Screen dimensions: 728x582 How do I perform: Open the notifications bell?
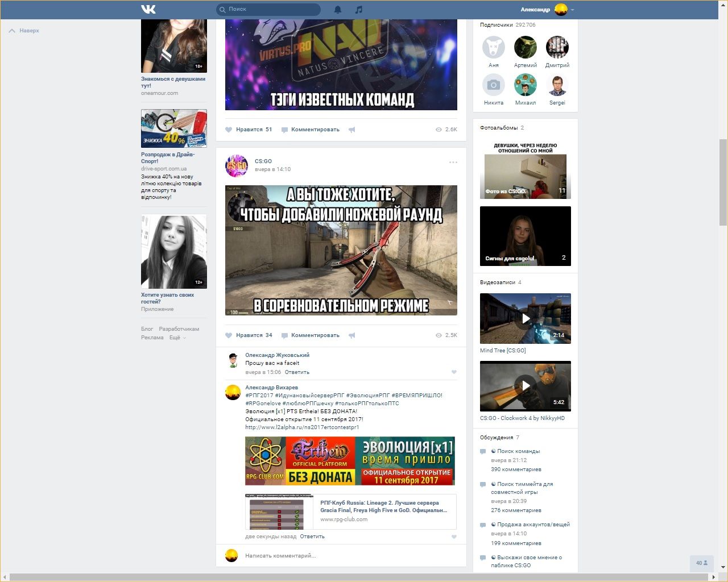coord(338,10)
